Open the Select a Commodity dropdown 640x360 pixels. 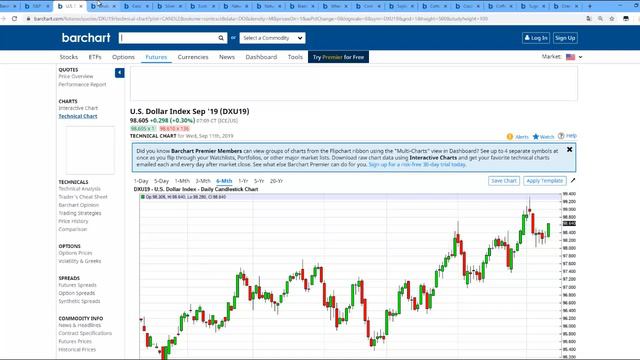tap(272, 38)
